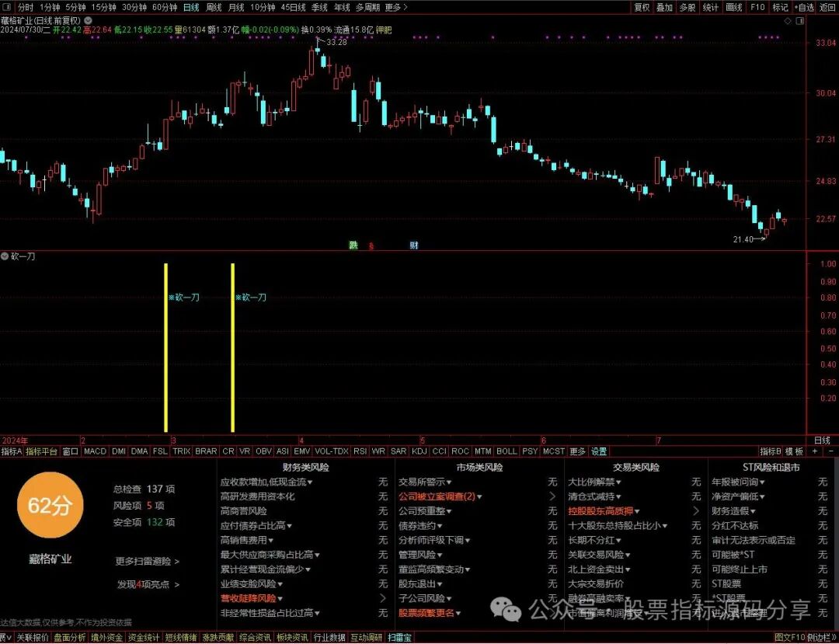Click 模板 template button
The height and width of the screenshot is (644, 839).
(795, 451)
